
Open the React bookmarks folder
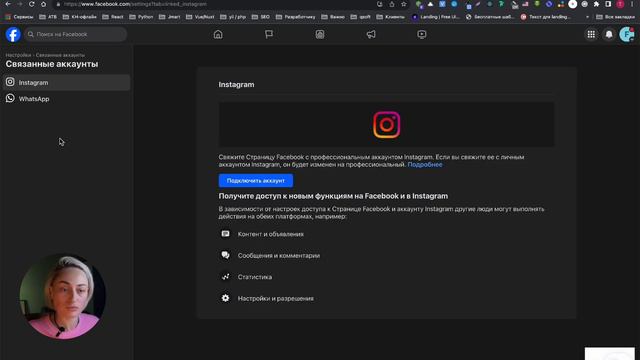pos(113,17)
